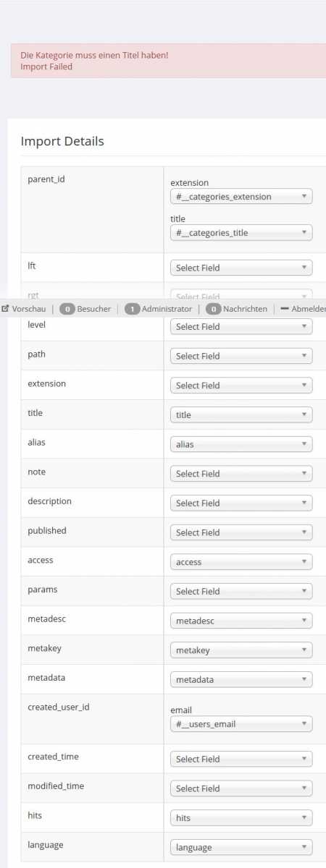
Task: Click the Vorschau external link icon
Action: [x=5, y=309]
